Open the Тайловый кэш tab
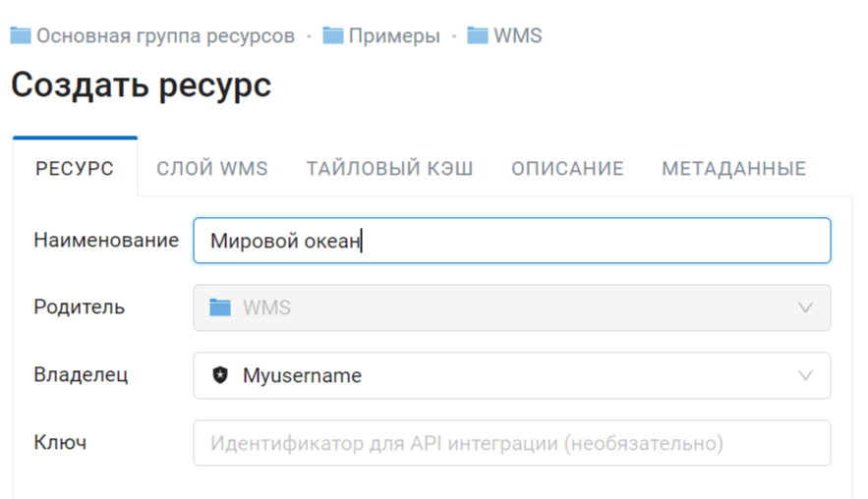 (x=389, y=168)
